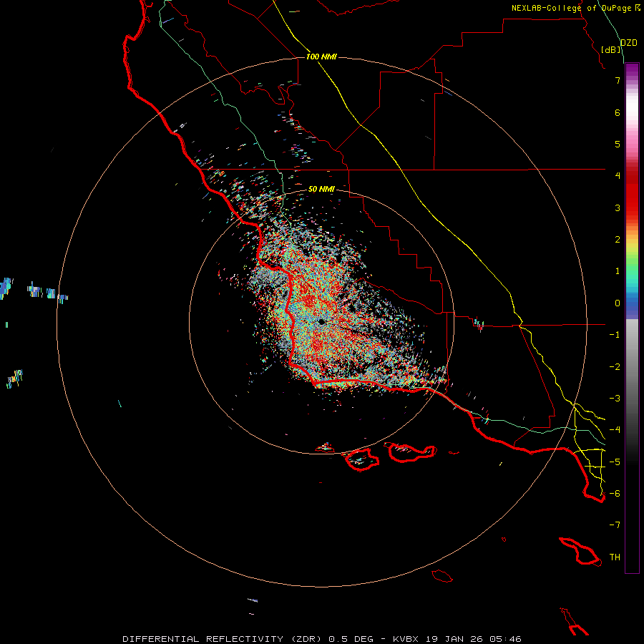Select the 2 value on the color scale
Screen dimensions: 644x644
(x=618, y=240)
